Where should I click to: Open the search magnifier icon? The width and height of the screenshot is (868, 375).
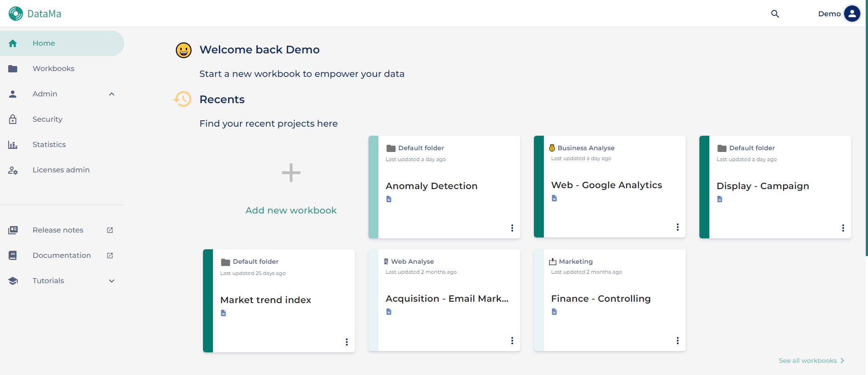click(775, 14)
